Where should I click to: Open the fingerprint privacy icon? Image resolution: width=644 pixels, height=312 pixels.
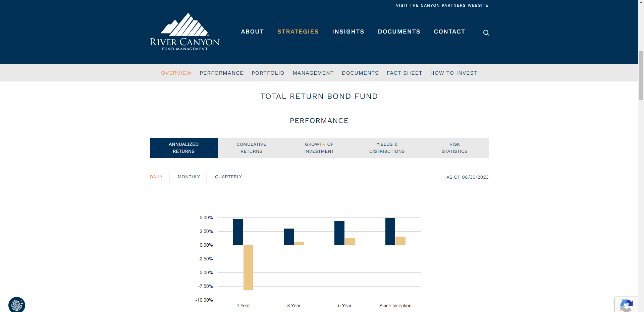click(x=17, y=305)
